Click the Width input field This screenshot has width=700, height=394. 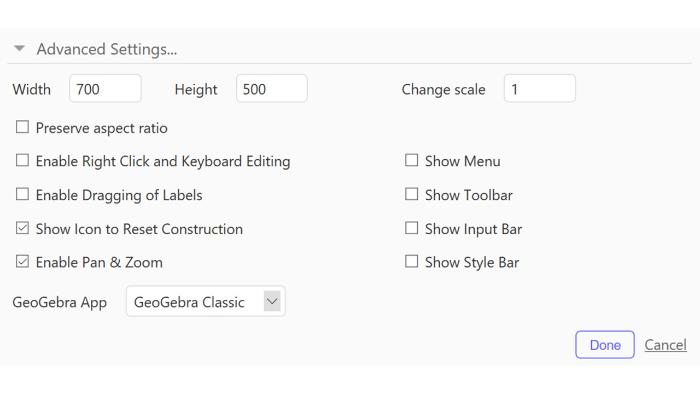pyautogui.click(x=105, y=89)
